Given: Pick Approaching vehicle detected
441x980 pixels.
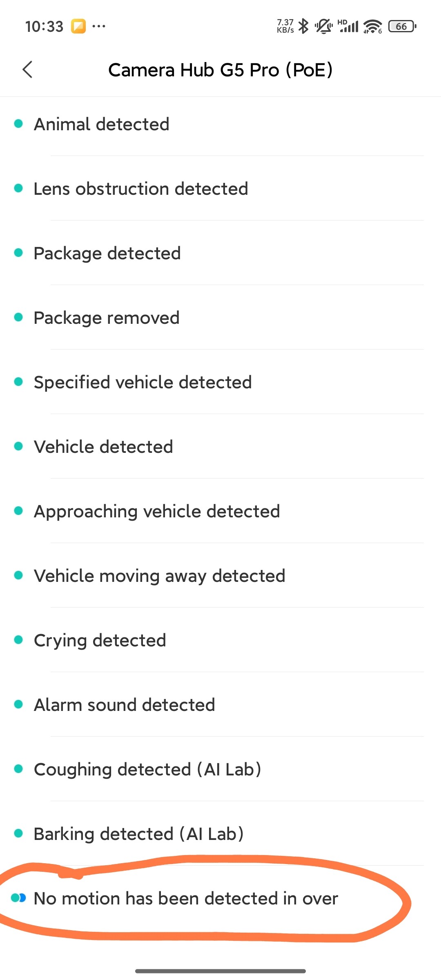Looking at the screenshot, I should tap(157, 511).
